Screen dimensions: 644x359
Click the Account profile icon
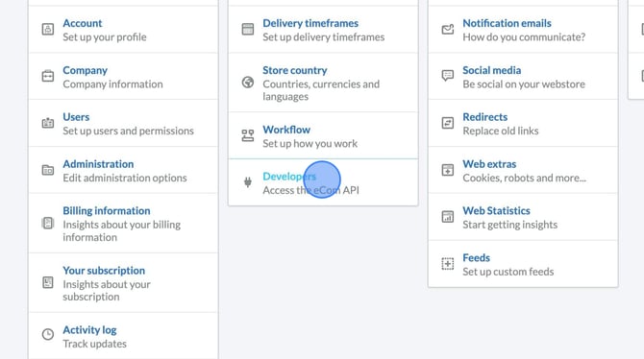pyautogui.click(x=48, y=29)
